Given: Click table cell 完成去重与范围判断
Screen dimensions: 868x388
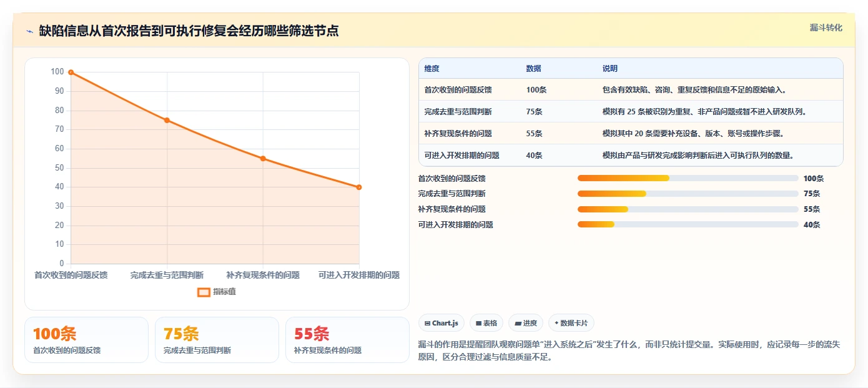Looking at the screenshot, I should [458, 112].
